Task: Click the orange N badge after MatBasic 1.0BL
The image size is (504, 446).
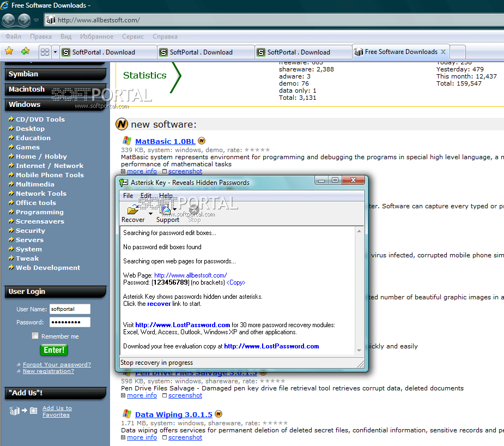Action: point(202,141)
